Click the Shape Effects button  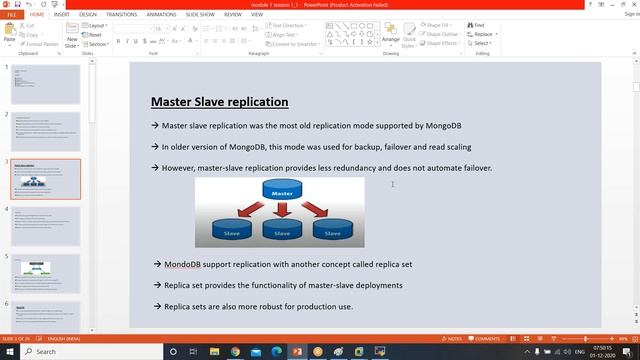[440, 43]
